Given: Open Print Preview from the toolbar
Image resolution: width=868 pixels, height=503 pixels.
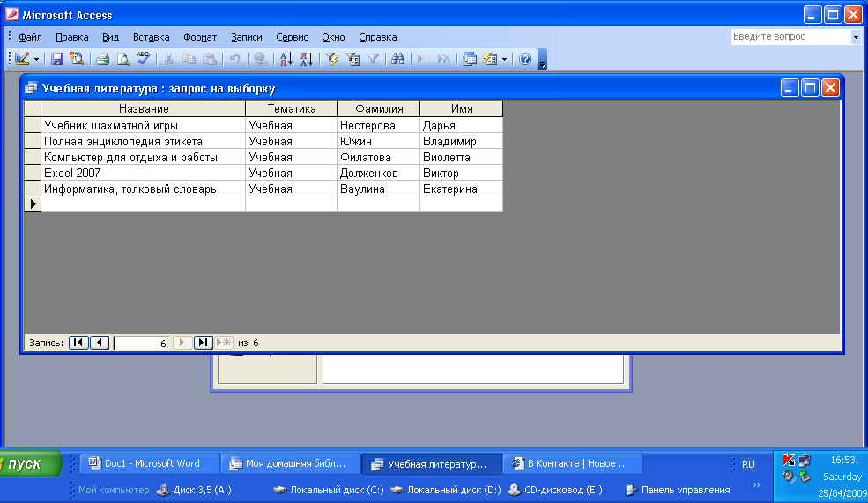Looking at the screenshot, I should pos(122,59).
